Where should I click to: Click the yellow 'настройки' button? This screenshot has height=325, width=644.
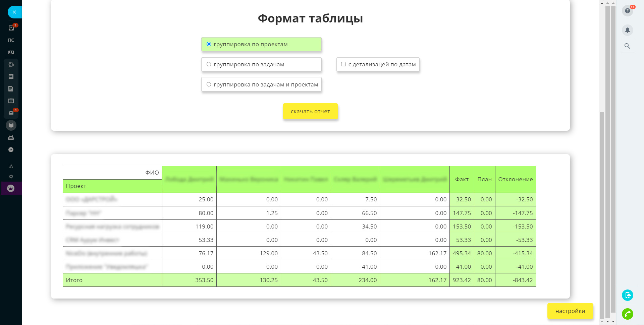(x=570, y=311)
